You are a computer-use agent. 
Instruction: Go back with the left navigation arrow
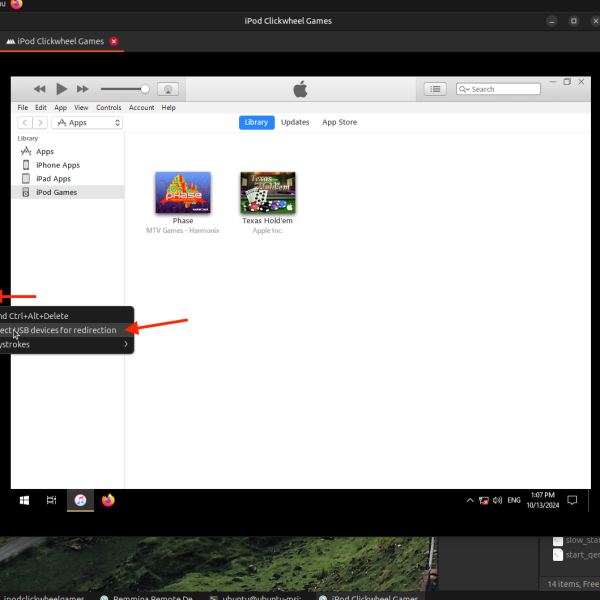coord(25,123)
